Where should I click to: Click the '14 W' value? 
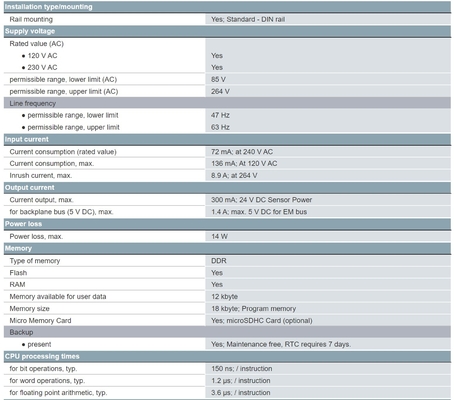pos(219,236)
